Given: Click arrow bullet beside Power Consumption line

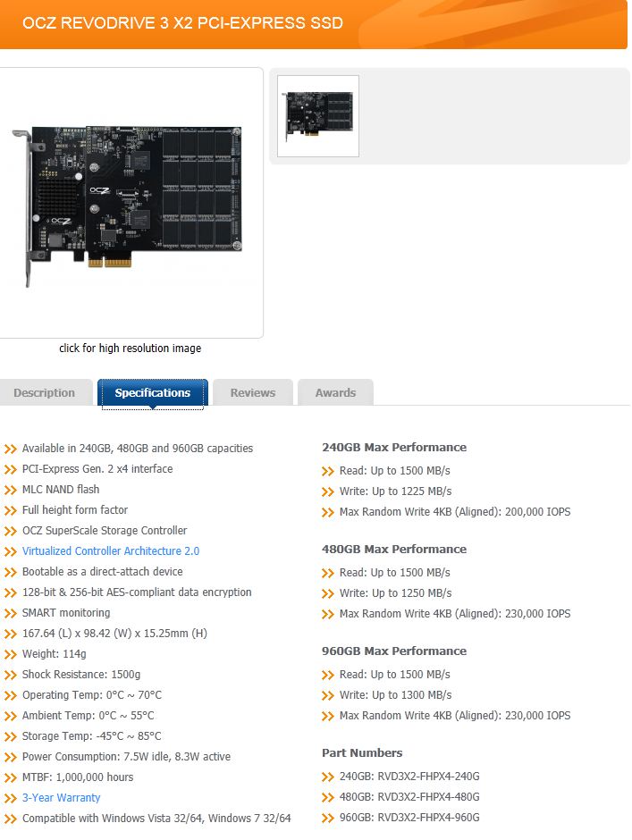Looking at the screenshot, I should (10, 758).
